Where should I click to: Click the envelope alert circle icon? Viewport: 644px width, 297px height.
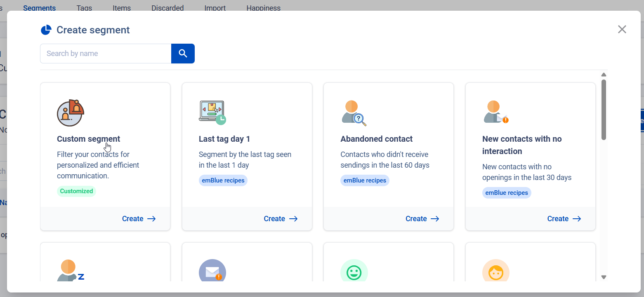click(212, 272)
